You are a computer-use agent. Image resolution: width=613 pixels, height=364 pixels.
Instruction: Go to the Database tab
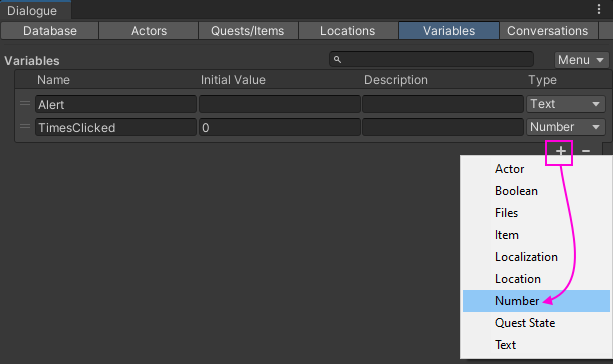(50, 30)
